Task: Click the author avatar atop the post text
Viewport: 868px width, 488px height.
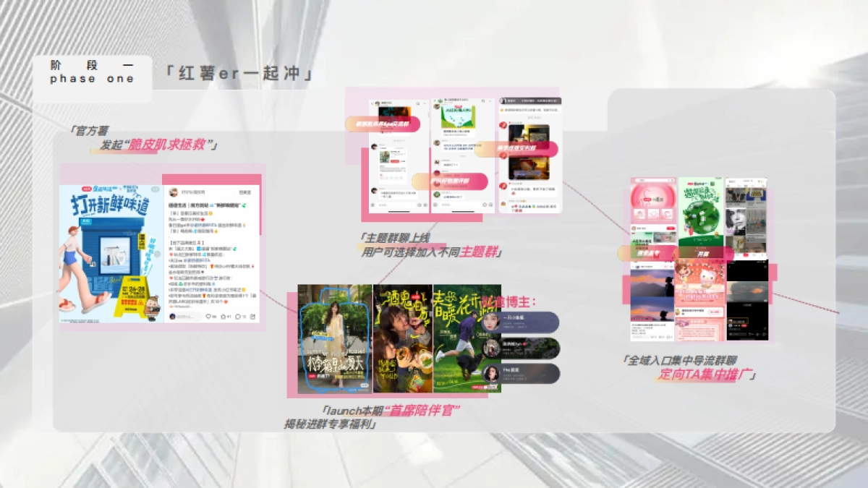Action: pyautogui.click(x=174, y=192)
